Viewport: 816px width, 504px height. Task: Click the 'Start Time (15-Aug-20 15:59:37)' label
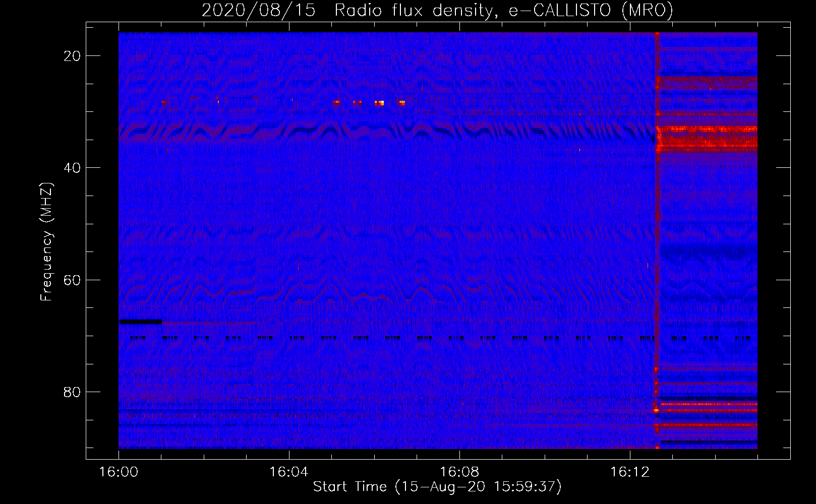[x=437, y=487]
